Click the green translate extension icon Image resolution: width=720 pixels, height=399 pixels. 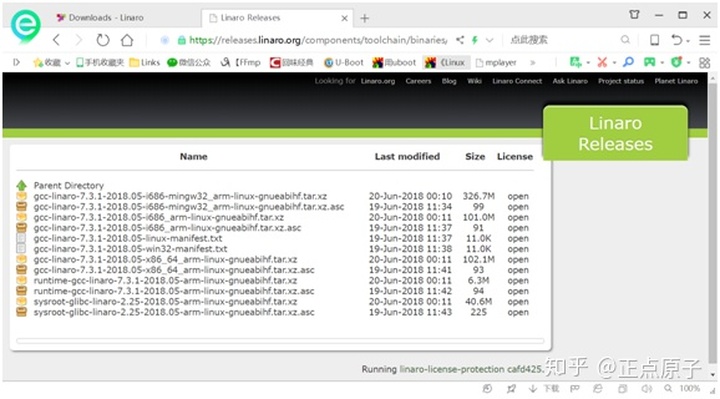[x=575, y=62]
